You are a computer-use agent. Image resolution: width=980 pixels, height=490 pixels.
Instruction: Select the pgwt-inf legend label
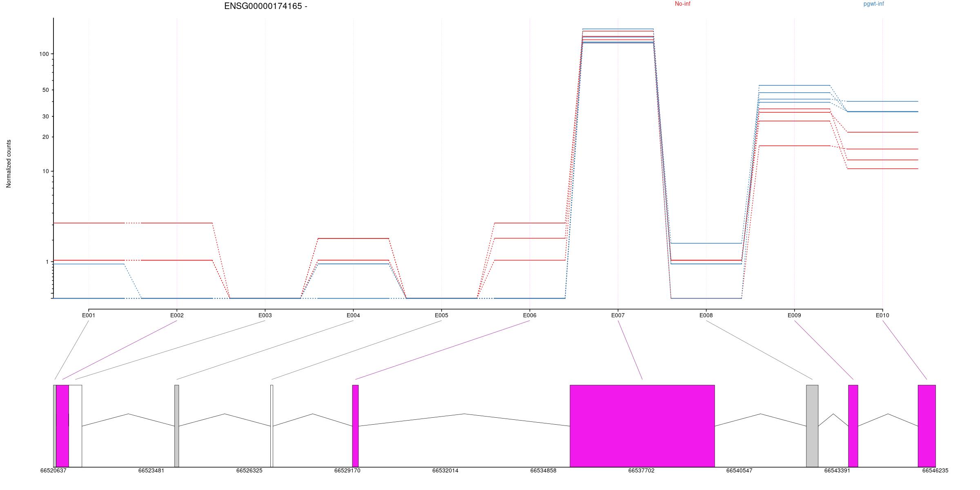[x=873, y=4]
